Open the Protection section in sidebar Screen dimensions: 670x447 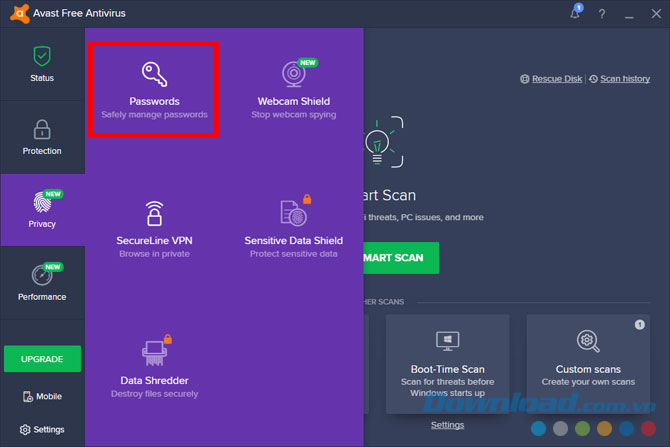pyautogui.click(x=42, y=137)
